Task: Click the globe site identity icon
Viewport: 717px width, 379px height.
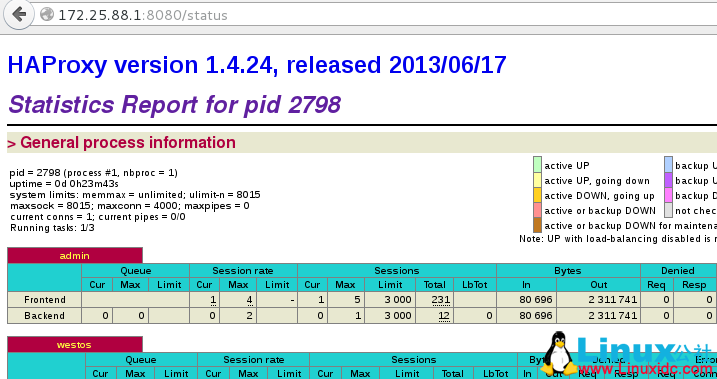Action: [47, 15]
